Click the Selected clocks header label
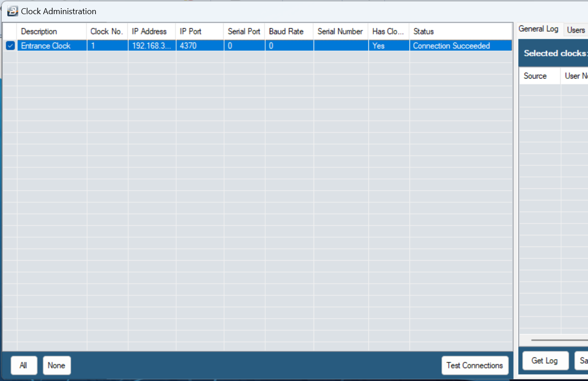 pyautogui.click(x=556, y=53)
